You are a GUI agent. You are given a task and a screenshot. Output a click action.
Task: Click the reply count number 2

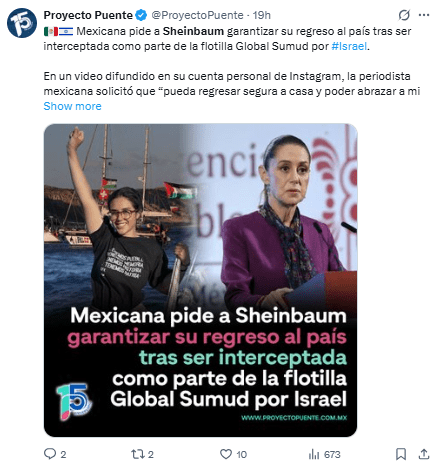[x=63, y=454]
